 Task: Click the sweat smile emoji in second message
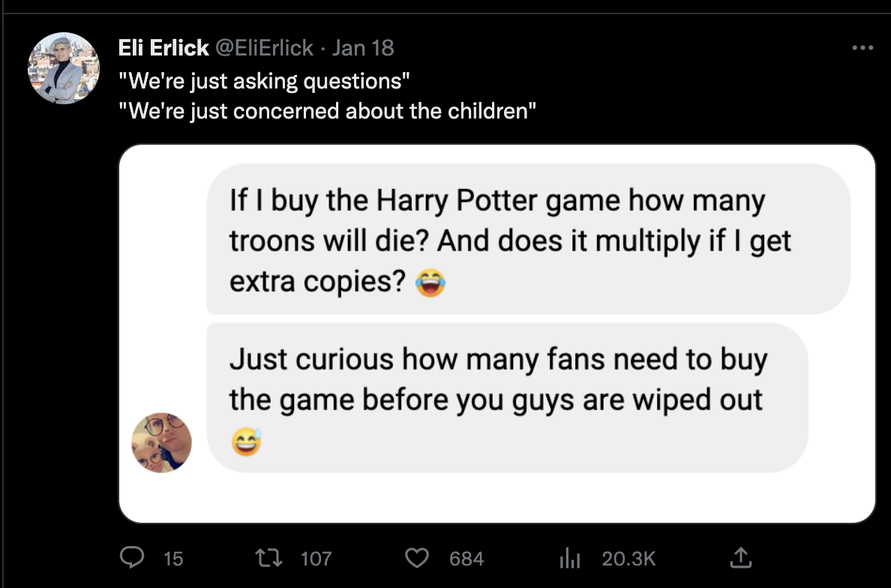pyautogui.click(x=246, y=442)
